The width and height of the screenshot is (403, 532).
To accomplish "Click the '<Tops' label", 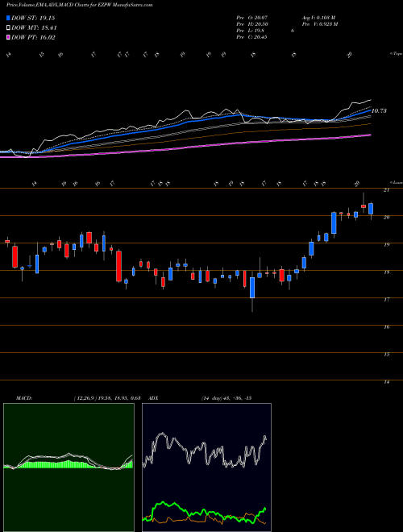I will coord(396,53).
